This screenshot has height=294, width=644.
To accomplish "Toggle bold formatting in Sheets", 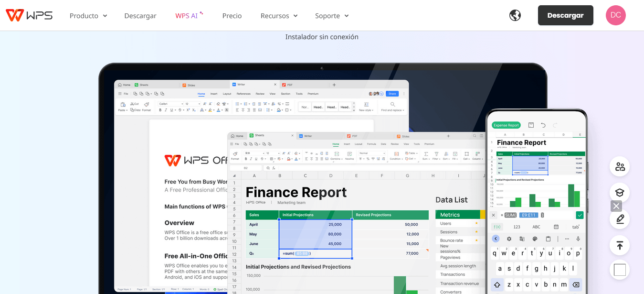I will (x=246, y=158).
